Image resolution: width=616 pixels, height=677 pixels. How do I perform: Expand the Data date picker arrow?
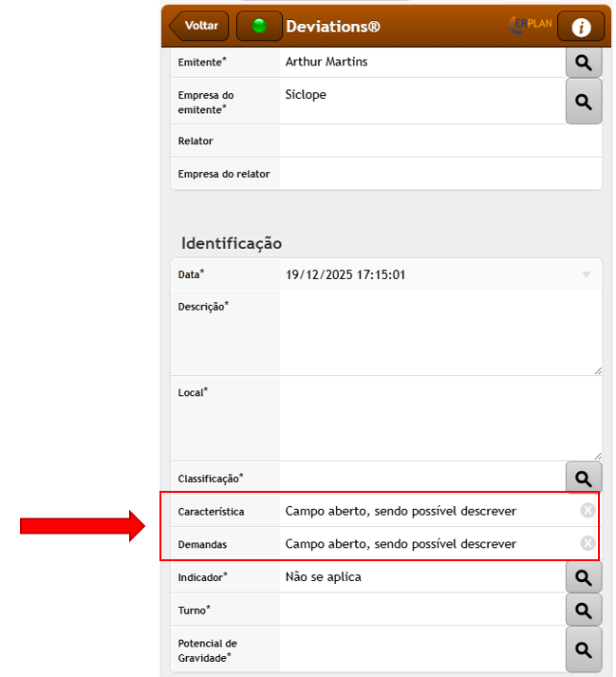[x=586, y=275]
